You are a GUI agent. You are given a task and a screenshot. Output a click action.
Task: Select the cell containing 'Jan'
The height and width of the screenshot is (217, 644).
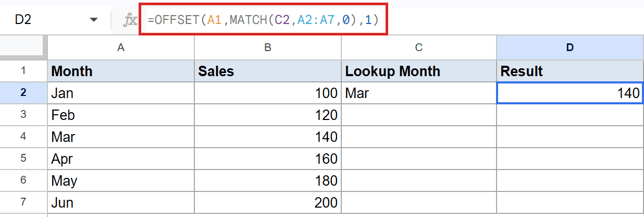point(121,93)
